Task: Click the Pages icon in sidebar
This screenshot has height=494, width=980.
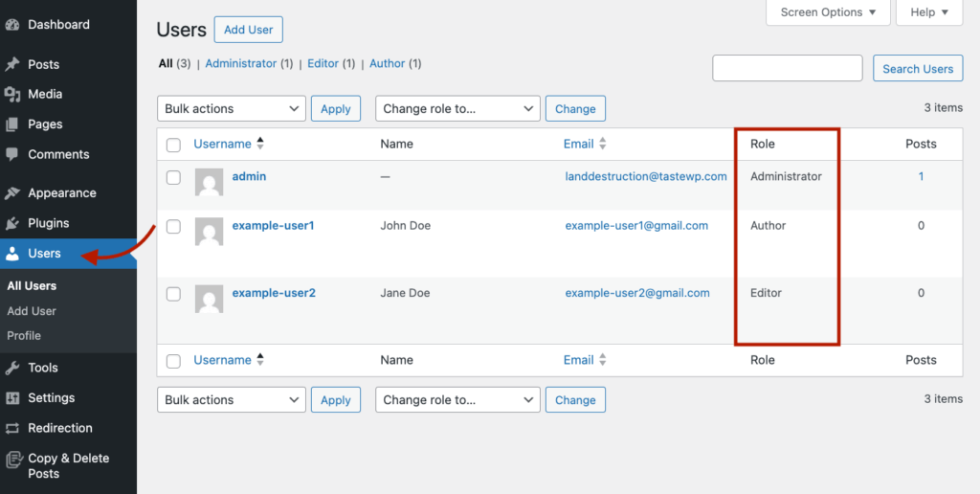Action: click(x=11, y=124)
